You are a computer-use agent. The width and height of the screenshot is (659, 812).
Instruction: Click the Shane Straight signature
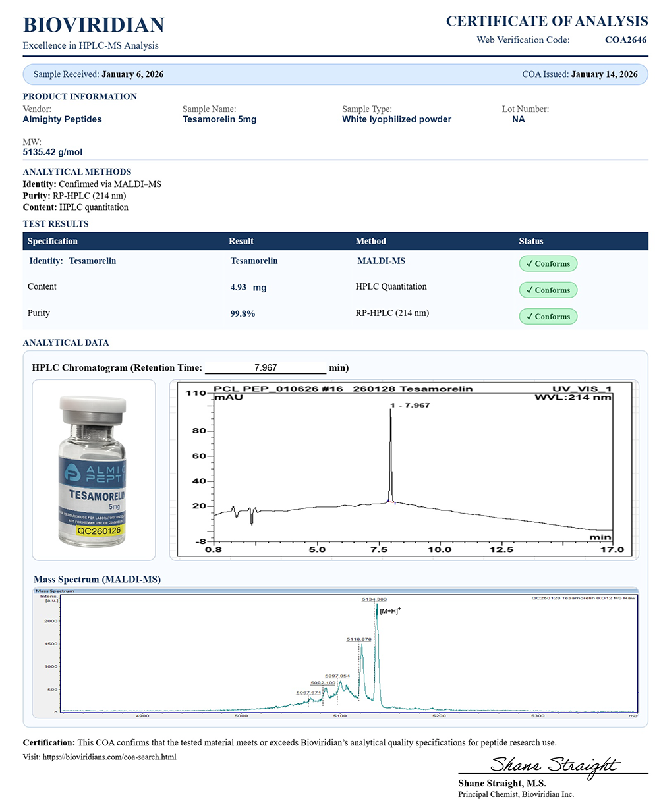[x=554, y=765]
